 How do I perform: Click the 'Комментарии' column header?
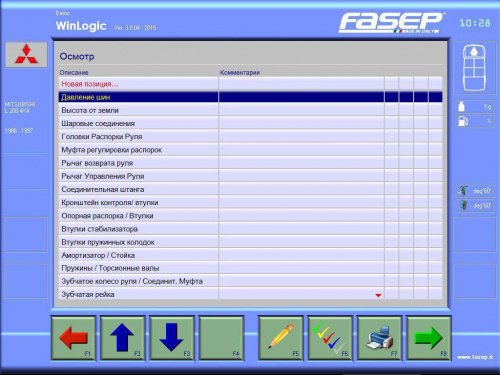(240, 72)
